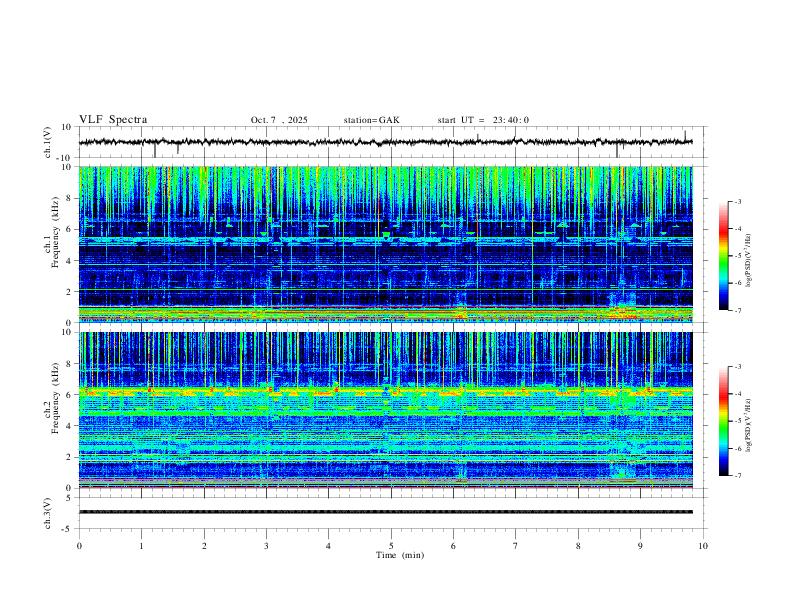Screen dimensions: 792x612
Task: Click tick label "5" on the time axis
Action: click(391, 546)
